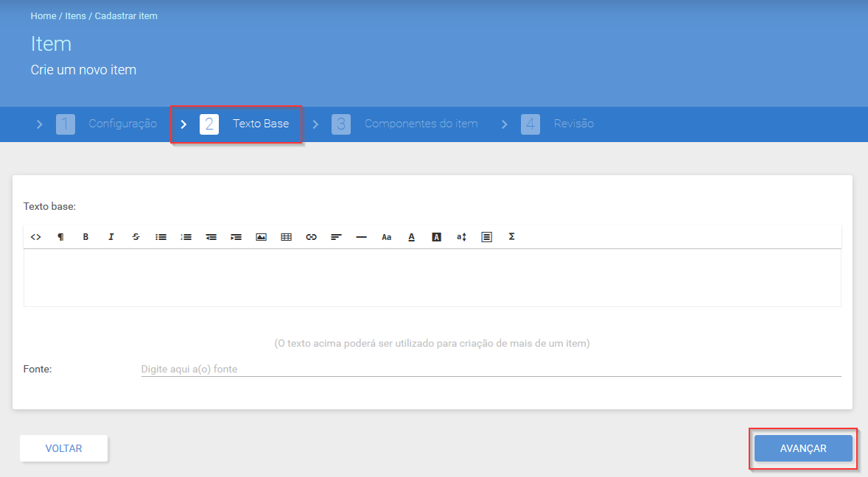Click the AVANÇAR button

(x=803, y=448)
